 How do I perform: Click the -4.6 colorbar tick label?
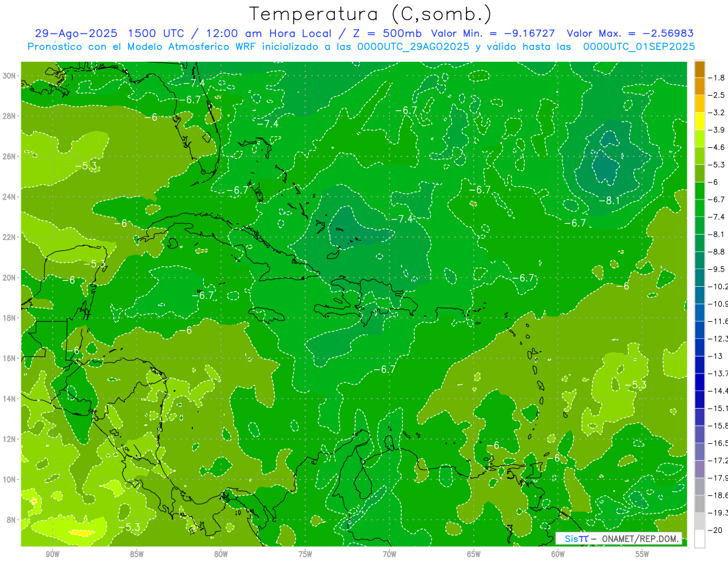[x=717, y=147]
